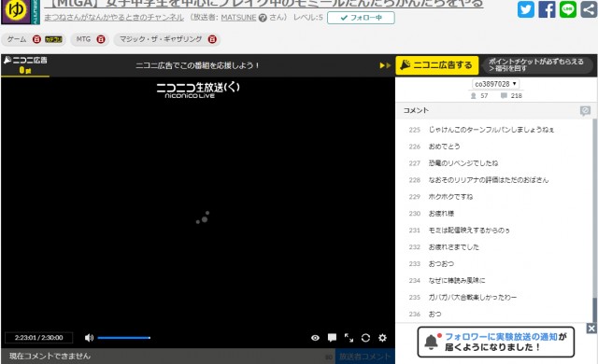This screenshot has height=364, width=598.
Task: Select the マジック・ザ・ギャザリング tag
Action: tap(161, 39)
